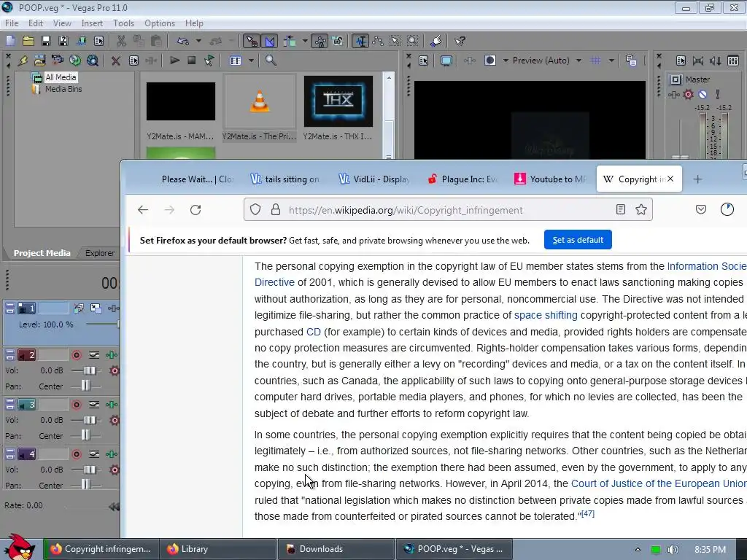
Task: Copy snapshot to clipboard in preview toolbar
Action: (x=631, y=61)
